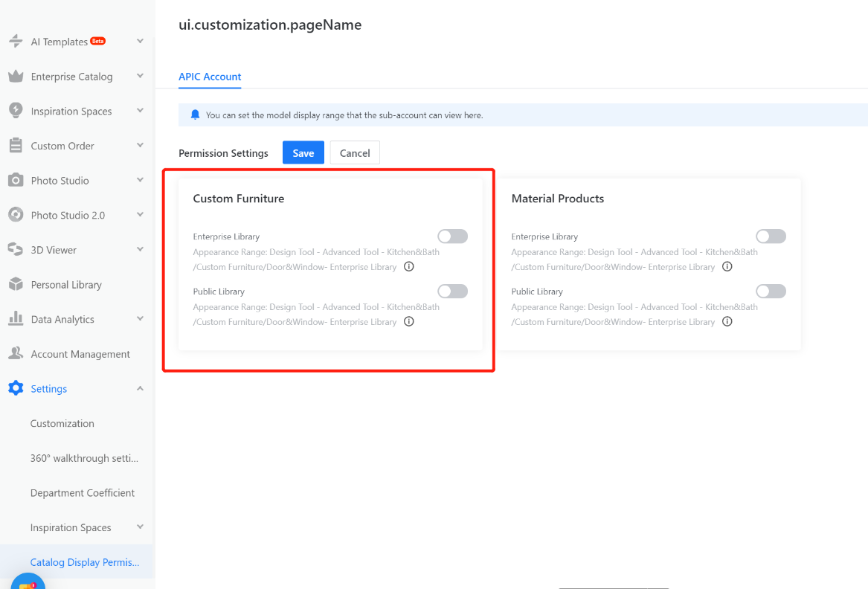Click the Enterprise Catalog crown icon
Image resolution: width=868 pixels, height=589 pixels.
tap(16, 77)
